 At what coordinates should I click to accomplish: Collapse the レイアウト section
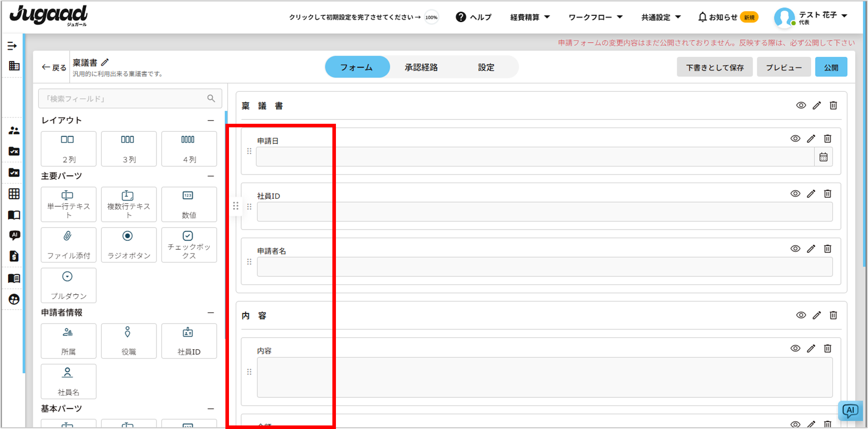(x=211, y=121)
